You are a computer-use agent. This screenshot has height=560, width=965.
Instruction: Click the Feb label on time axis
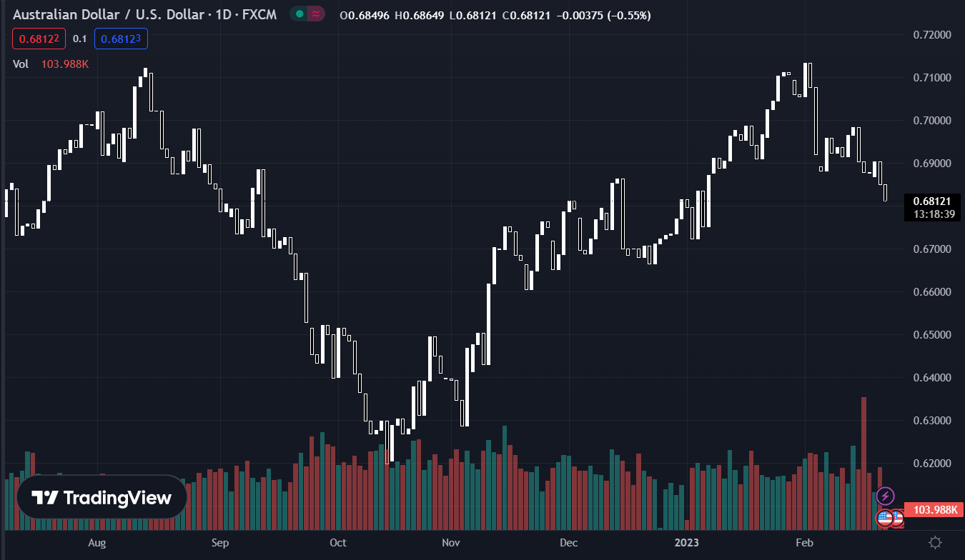[x=805, y=543]
